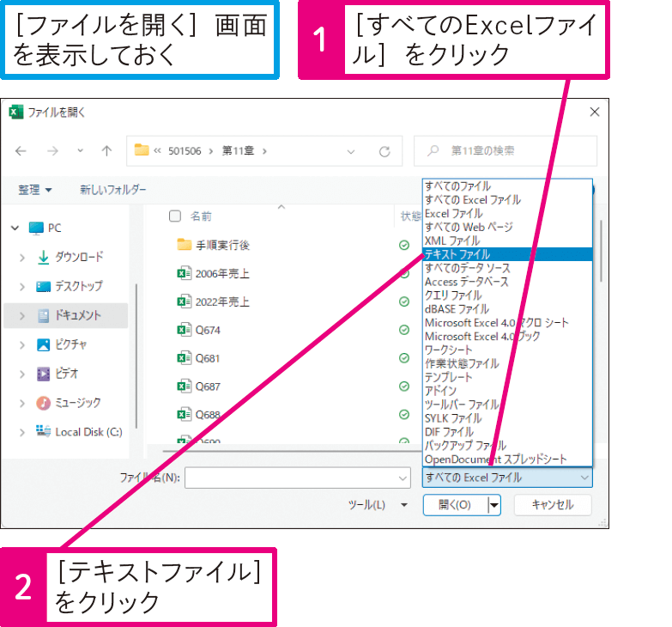Click the sync status icon for Q674
Viewport: 672px width, 627px height.
click(x=404, y=330)
